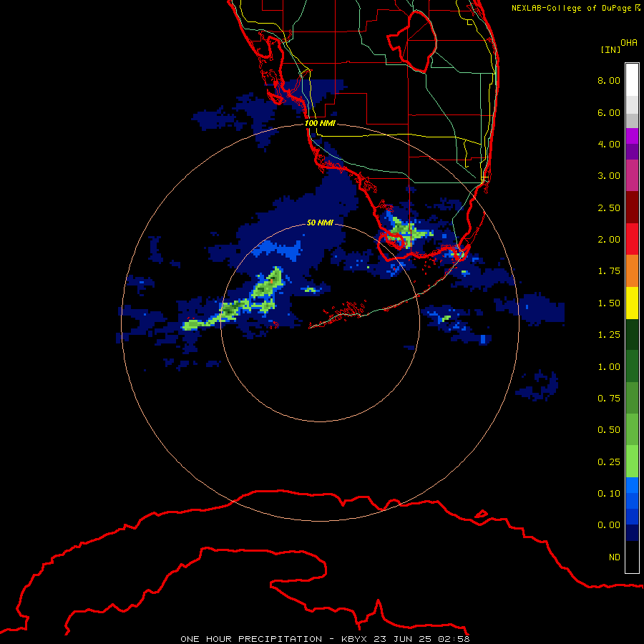644x644 pixels.
Task: Click the medium green 0.75 legend swatch
Action: click(x=632, y=398)
